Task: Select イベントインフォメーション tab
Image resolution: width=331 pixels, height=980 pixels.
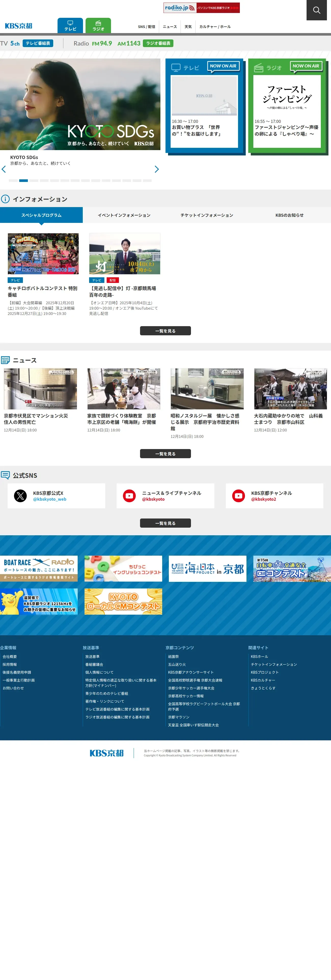Action: click(124, 215)
